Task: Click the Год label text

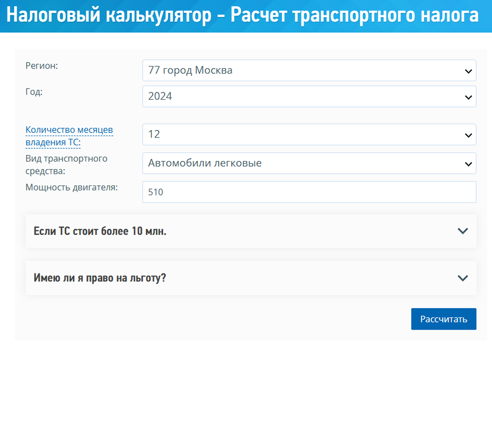Action: (x=34, y=92)
